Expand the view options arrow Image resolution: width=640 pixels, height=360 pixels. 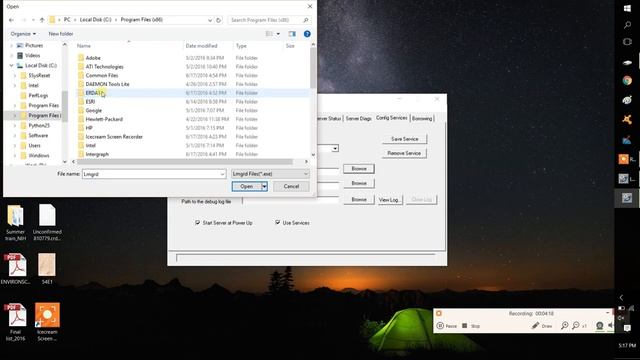click(x=278, y=34)
